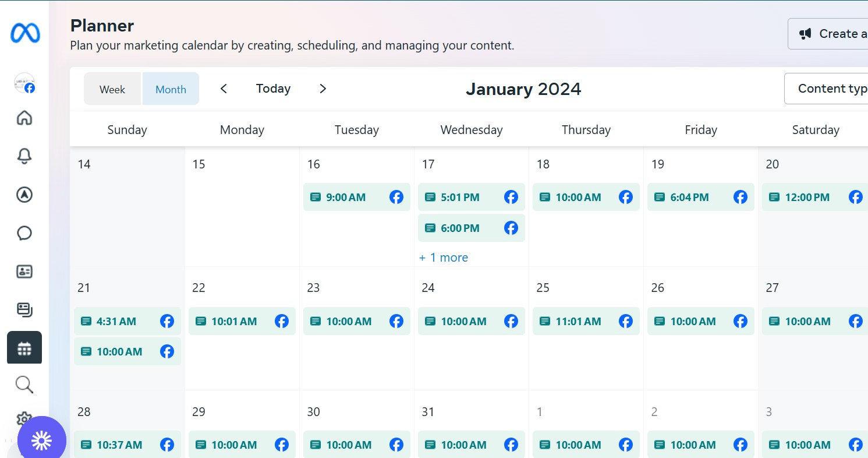Click the Search magnifier icon in sidebar
The width and height of the screenshot is (868, 458).
(x=24, y=385)
